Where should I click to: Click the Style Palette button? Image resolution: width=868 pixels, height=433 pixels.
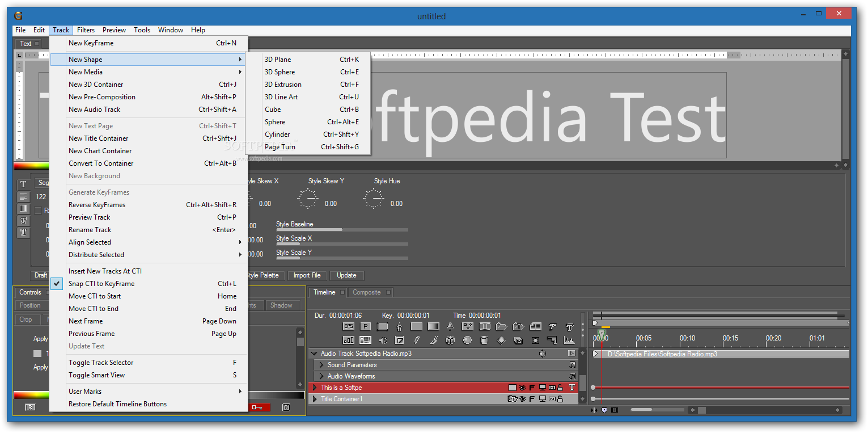pyautogui.click(x=265, y=275)
